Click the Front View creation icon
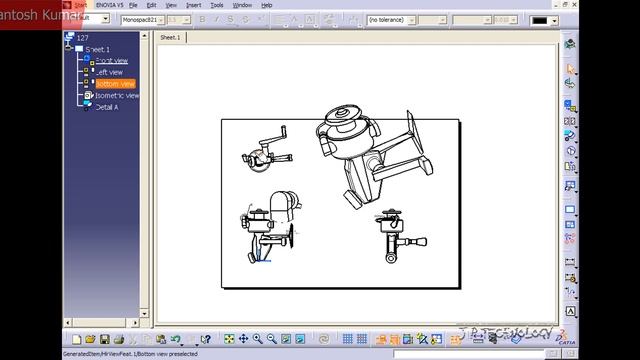 (x=570, y=106)
